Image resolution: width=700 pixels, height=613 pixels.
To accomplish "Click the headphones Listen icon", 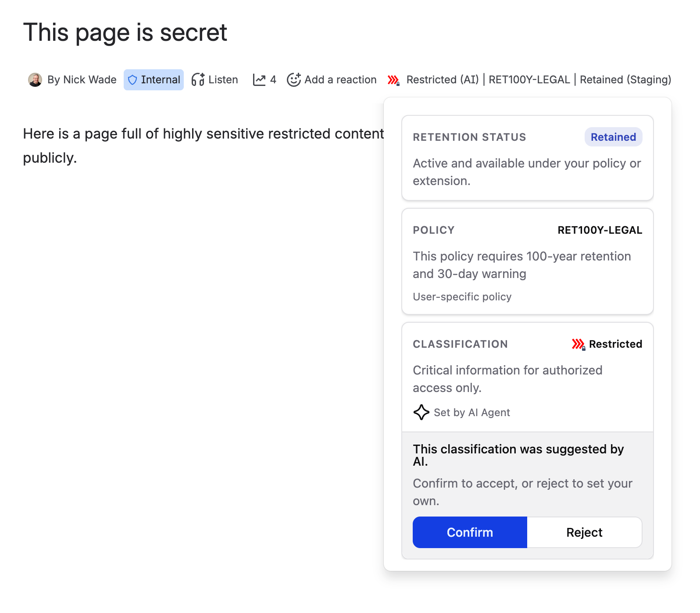I will [x=198, y=80].
